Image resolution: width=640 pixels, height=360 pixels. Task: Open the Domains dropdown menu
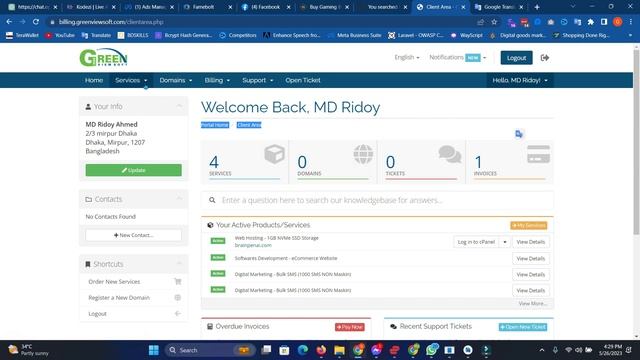(x=176, y=80)
